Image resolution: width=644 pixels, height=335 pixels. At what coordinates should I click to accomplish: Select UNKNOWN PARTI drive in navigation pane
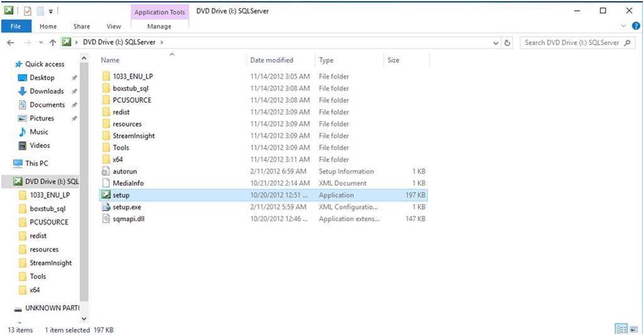52,308
